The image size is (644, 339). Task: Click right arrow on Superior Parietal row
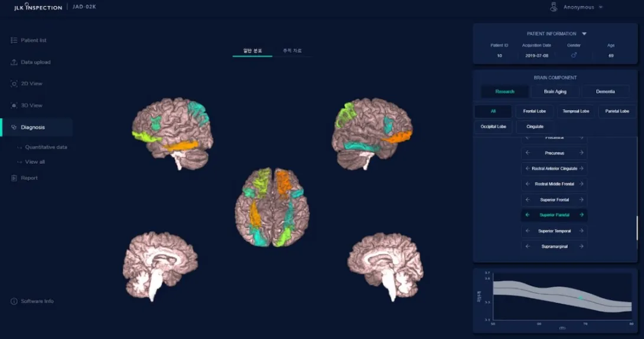(581, 215)
